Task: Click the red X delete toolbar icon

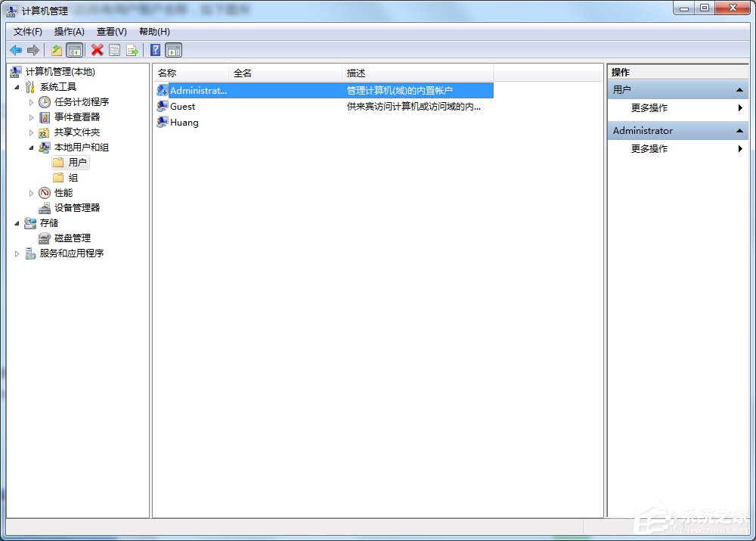Action: click(x=97, y=50)
